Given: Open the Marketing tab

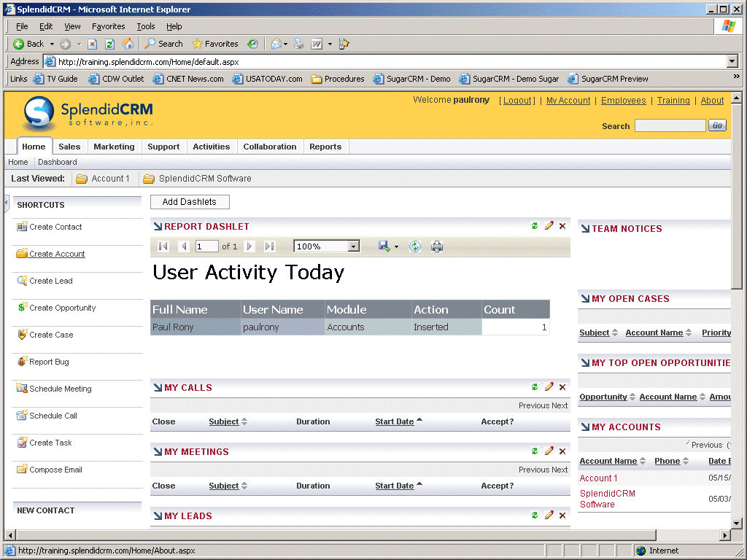Looking at the screenshot, I should (x=114, y=147).
